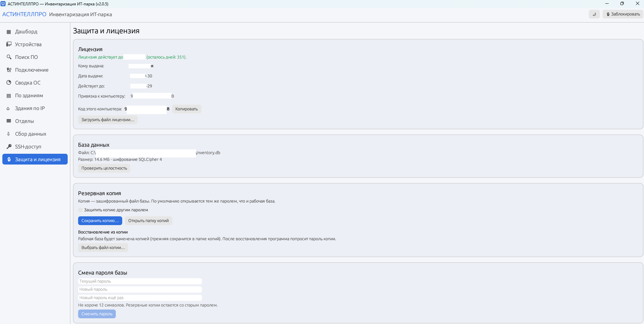Viewport: 644px width, 324px height.
Task: Click the Восстановление из копии subheading
Action: pyautogui.click(x=103, y=232)
